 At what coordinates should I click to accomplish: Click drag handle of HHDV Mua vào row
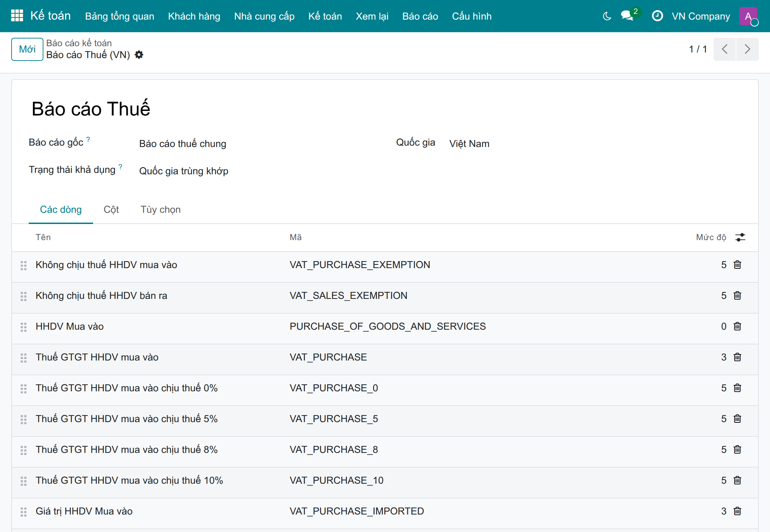coord(23,327)
